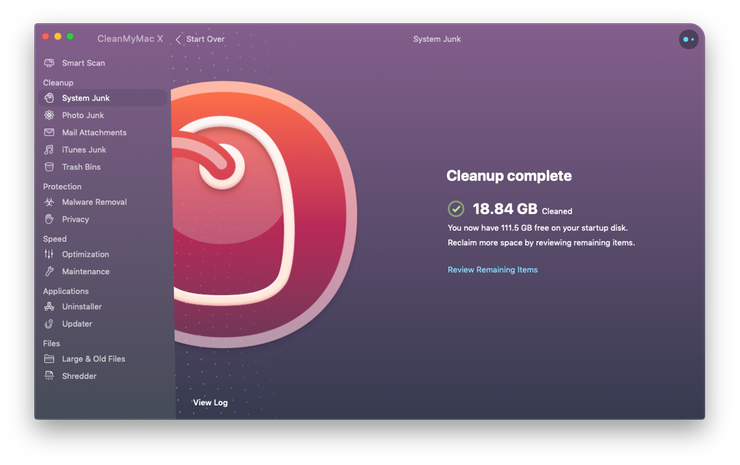Click the '111.5 GB free' status sentence
This screenshot has width=740, height=465.
(538, 228)
